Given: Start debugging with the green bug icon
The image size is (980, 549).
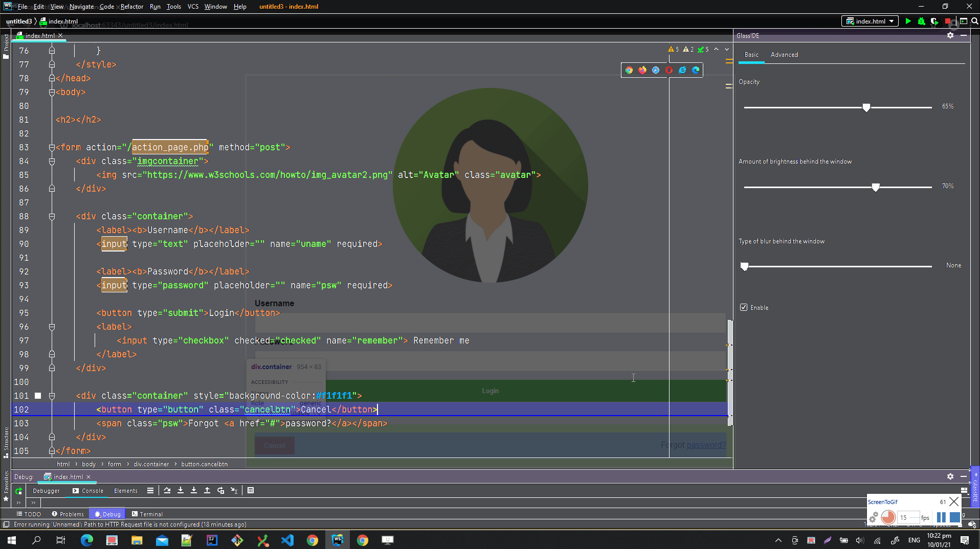Looking at the screenshot, I should pyautogui.click(x=921, y=21).
